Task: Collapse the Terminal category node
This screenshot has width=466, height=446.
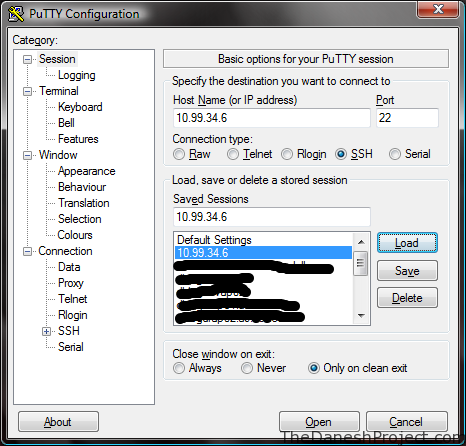Action: click(x=27, y=91)
